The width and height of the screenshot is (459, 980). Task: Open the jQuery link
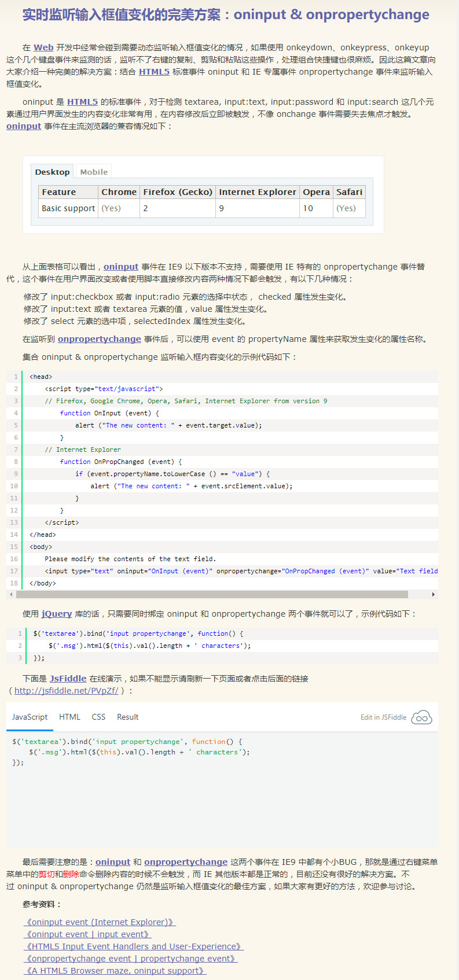[x=57, y=614]
